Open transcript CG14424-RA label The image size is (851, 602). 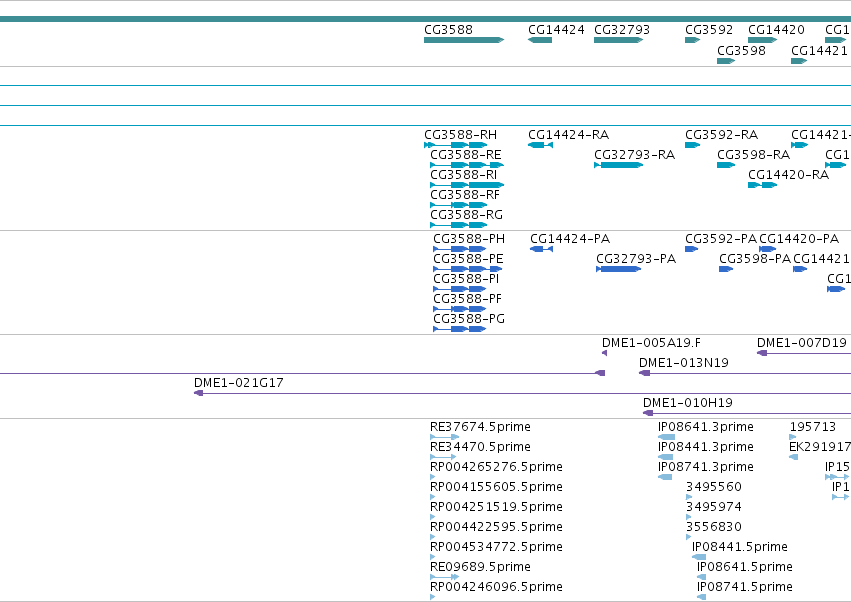tap(568, 135)
